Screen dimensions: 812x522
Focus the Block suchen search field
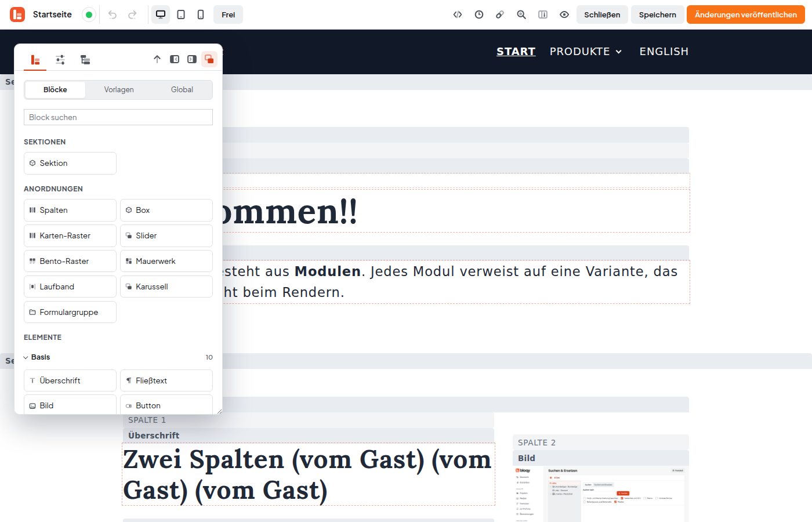(x=118, y=117)
